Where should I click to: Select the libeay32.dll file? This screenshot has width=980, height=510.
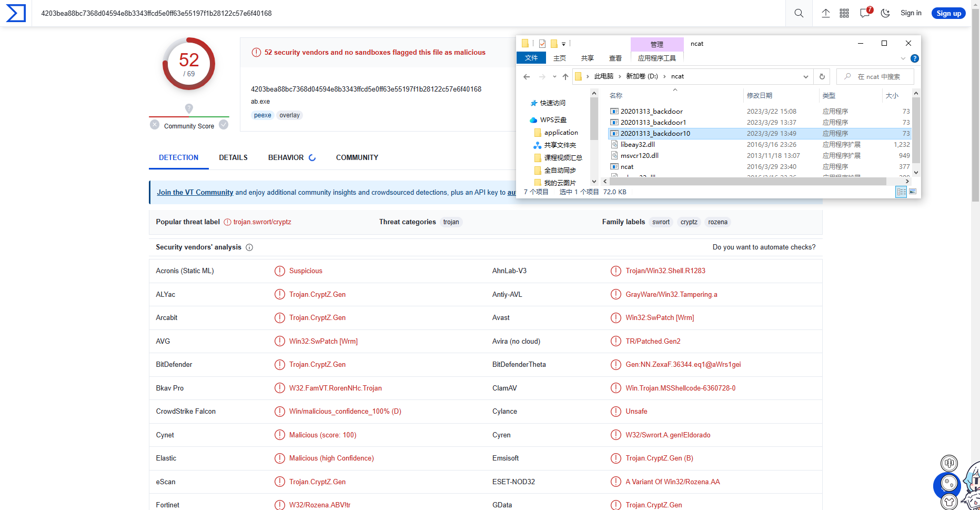[638, 145]
